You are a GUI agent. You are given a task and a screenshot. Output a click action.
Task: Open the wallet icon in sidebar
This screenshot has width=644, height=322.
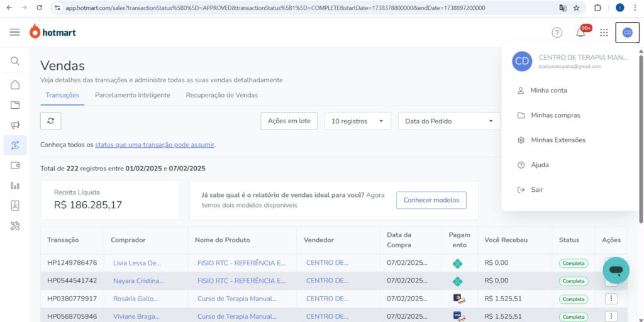pos(15,165)
